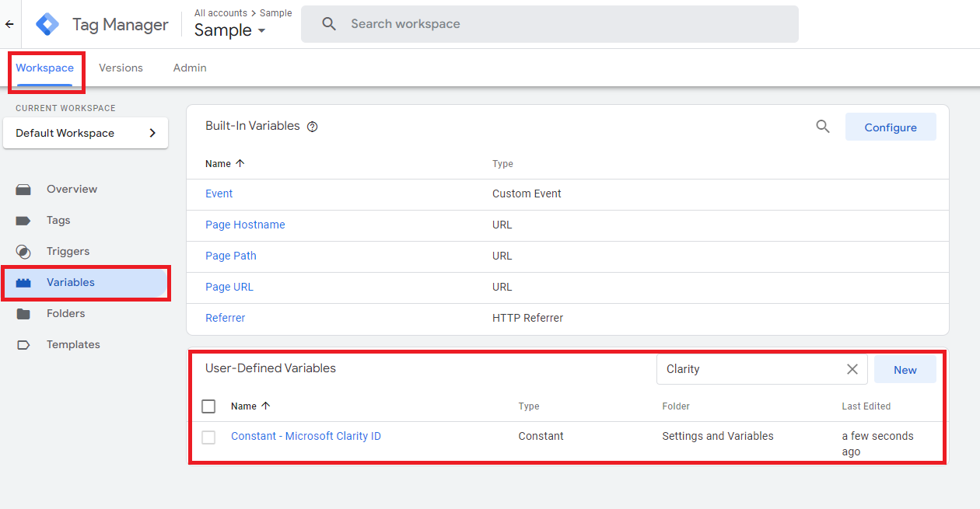
Task: Open Overview in the sidebar
Action: tap(72, 189)
